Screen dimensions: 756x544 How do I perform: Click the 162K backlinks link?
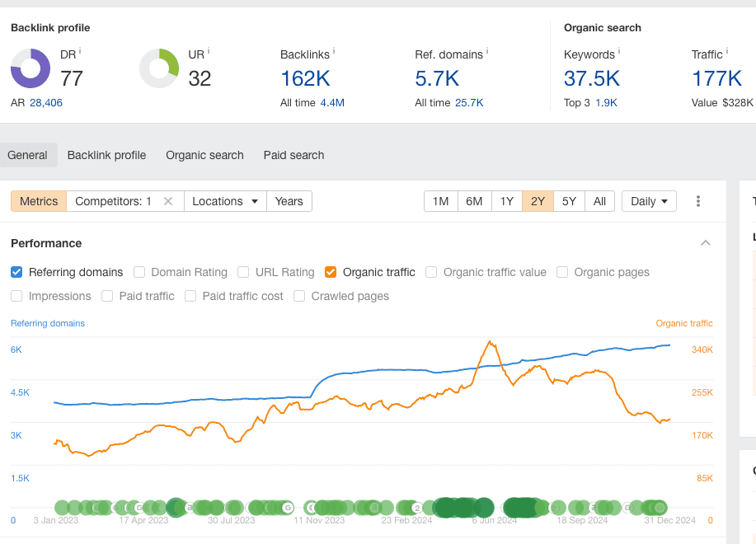(x=305, y=78)
